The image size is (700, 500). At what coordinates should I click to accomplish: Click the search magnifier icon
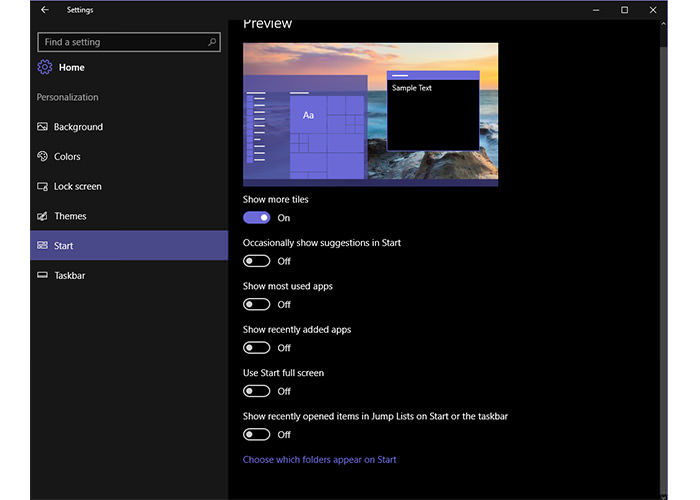tap(212, 42)
